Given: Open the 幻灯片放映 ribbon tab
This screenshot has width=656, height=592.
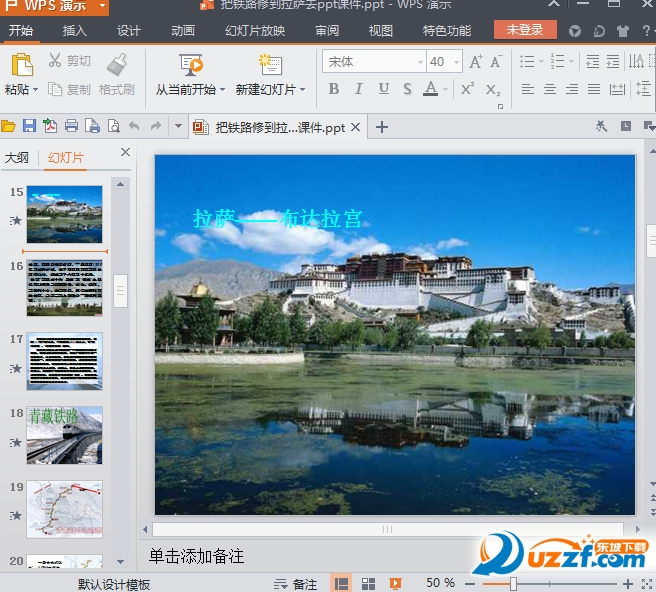Looking at the screenshot, I should tap(255, 31).
